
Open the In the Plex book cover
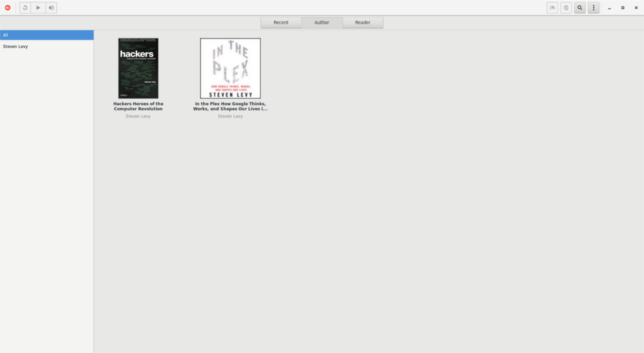click(x=230, y=68)
